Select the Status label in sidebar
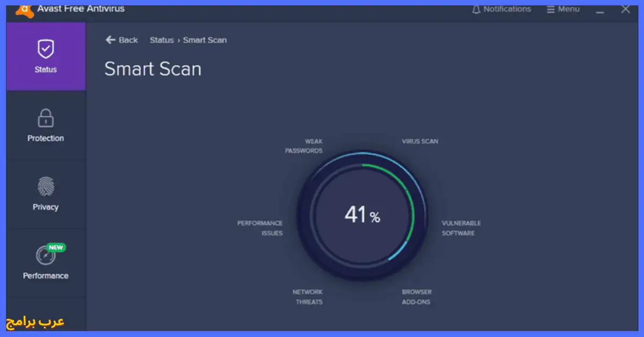Image resolution: width=644 pixels, height=337 pixels. click(46, 69)
